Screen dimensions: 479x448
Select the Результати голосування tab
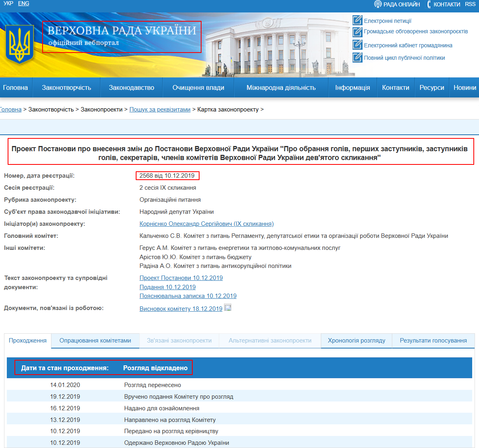433,341
